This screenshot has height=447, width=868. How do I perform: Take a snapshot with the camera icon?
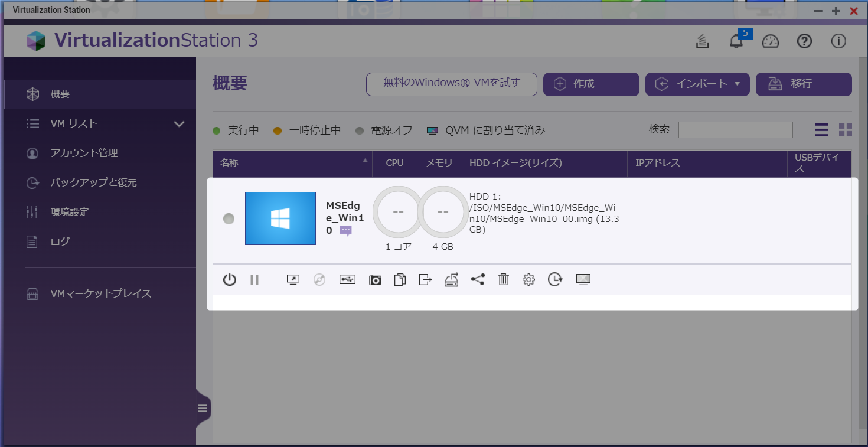coord(375,280)
